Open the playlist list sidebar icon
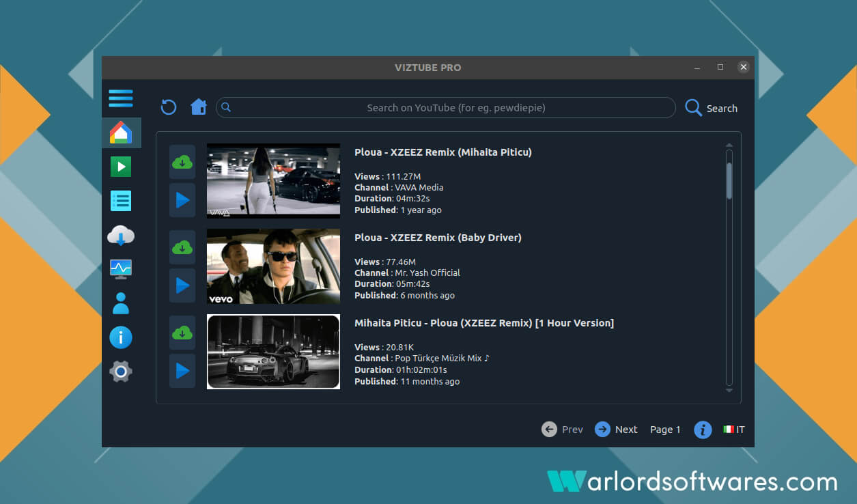 tap(121, 201)
